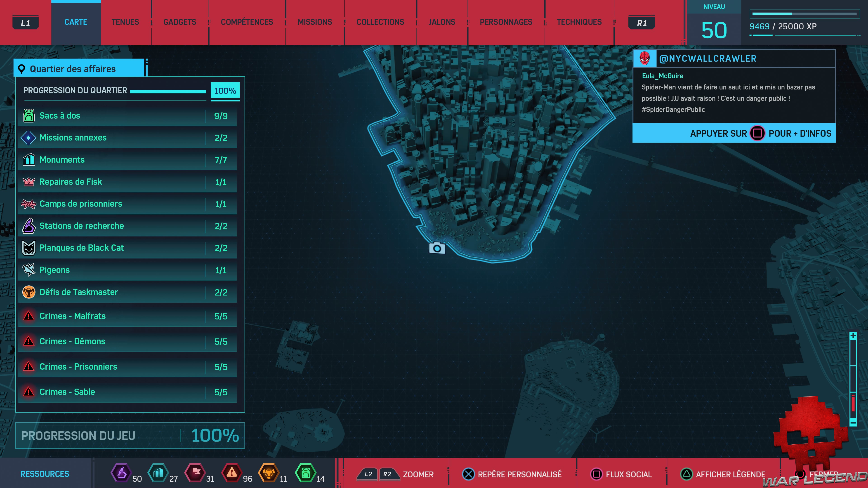Switch to the COMPÉTENCES tab
The width and height of the screenshot is (868, 488).
click(247, 22)
